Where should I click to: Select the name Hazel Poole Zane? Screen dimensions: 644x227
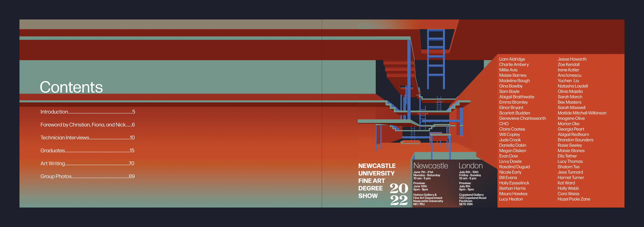click(574, 199)
